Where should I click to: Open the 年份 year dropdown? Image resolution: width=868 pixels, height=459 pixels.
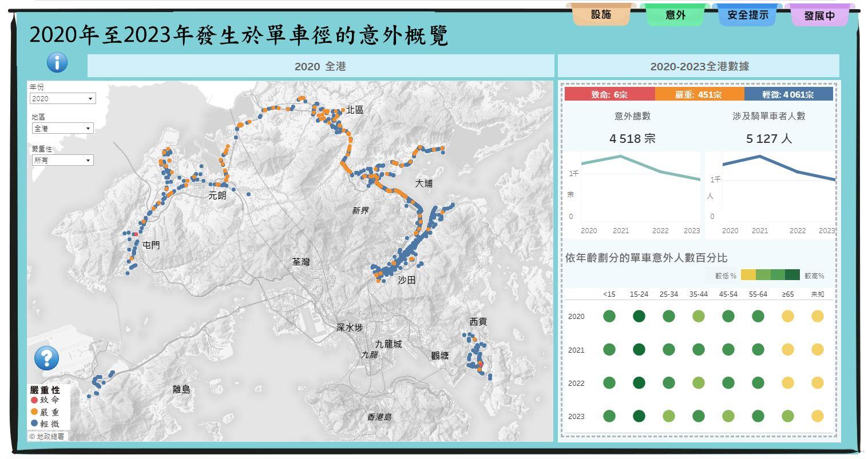62,99
